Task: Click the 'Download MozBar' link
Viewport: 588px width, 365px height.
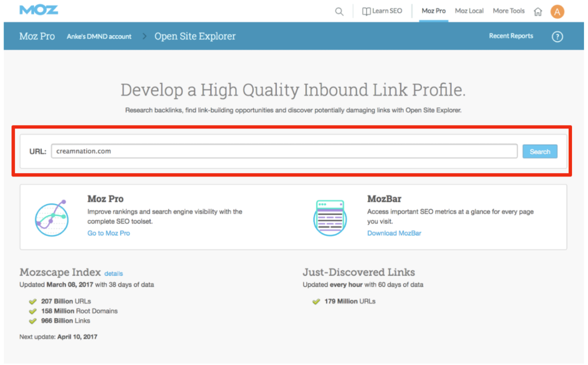Action: click(394, 233)
